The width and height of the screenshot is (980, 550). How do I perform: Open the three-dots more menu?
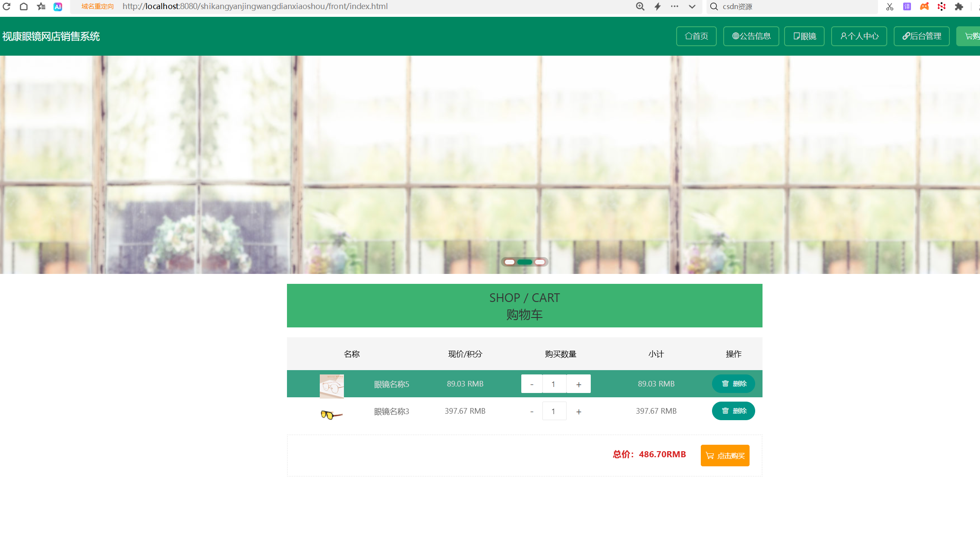pos(674,6)
